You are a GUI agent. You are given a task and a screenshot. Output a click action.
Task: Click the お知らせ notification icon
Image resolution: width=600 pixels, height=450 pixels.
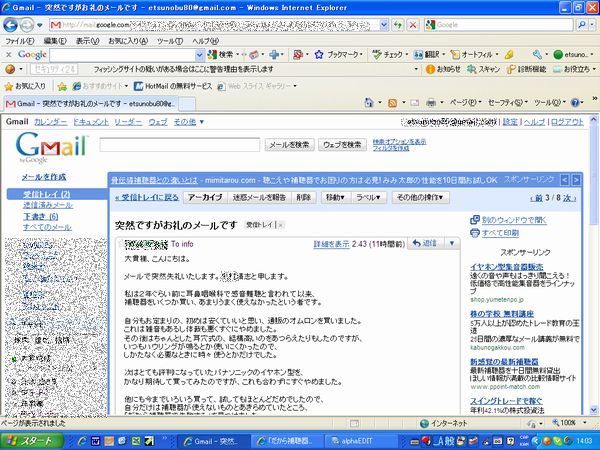pos(430,69)
